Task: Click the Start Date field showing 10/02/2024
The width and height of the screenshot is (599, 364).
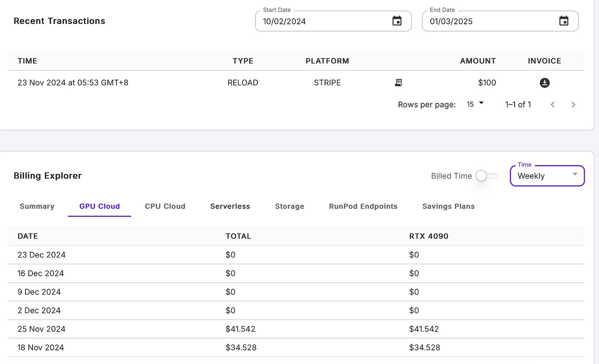Action: [333, 21]
